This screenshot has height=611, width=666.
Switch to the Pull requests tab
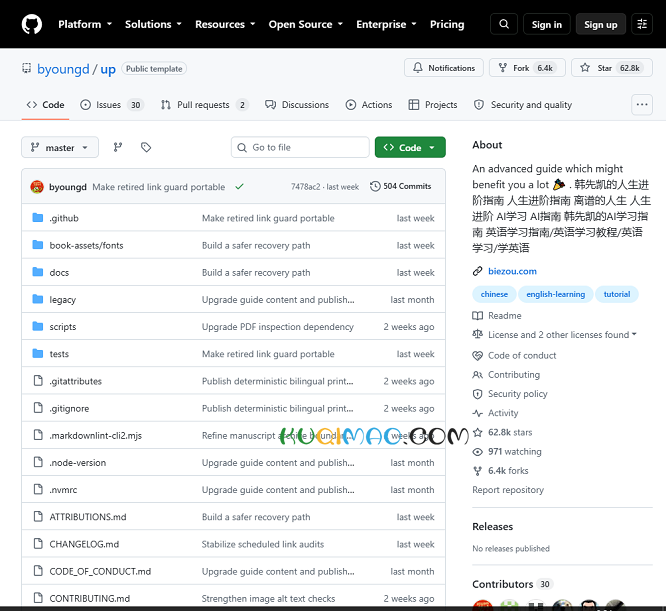point(205,104)
